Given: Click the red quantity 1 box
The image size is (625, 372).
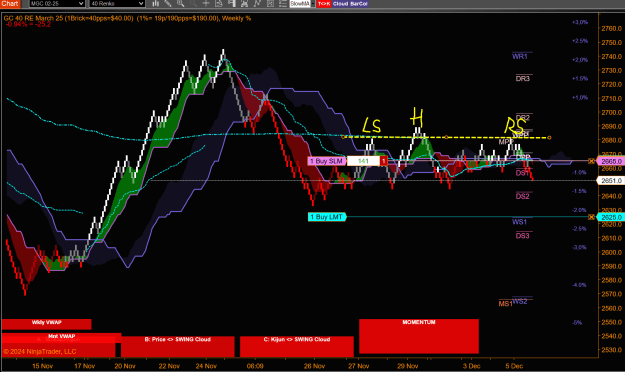Looking at the screenshot, I should pyautogui.click(x=383, y=161).
